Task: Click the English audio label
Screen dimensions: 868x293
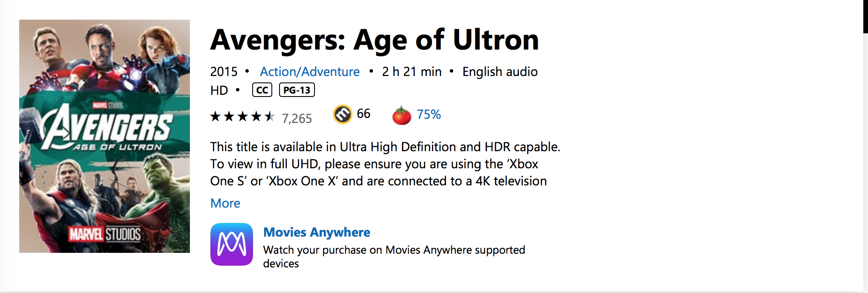Action: [500, 71]
